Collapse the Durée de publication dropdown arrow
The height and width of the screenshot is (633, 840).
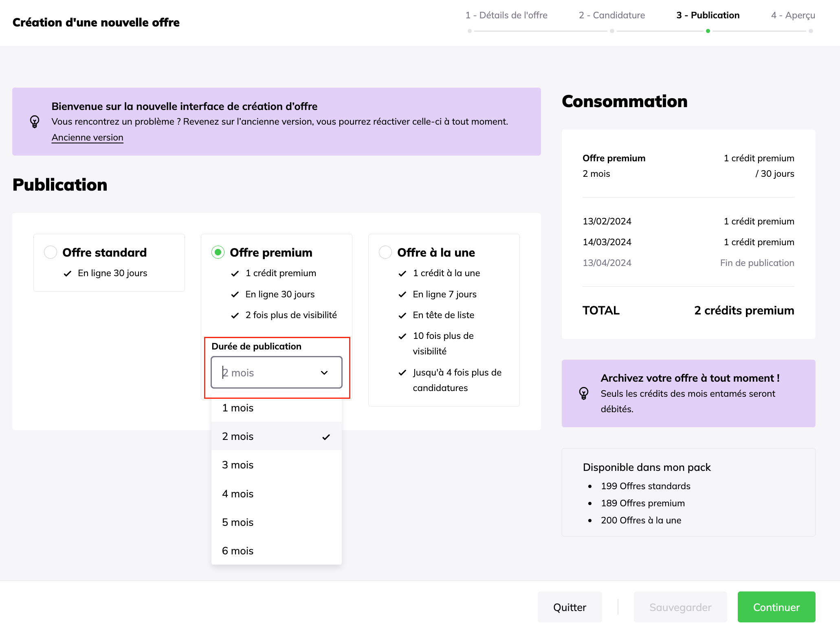coord(324,373)
